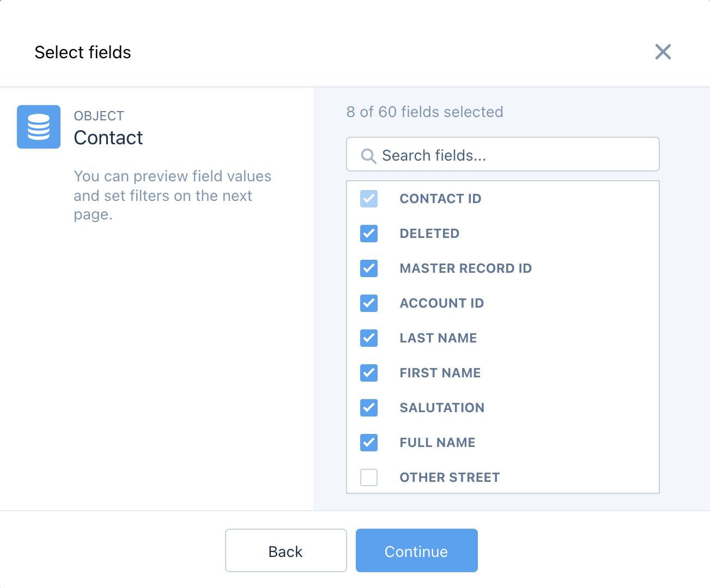Uncheck the Account ID checkbox
The image size is (710, 588).
point(369,303)
